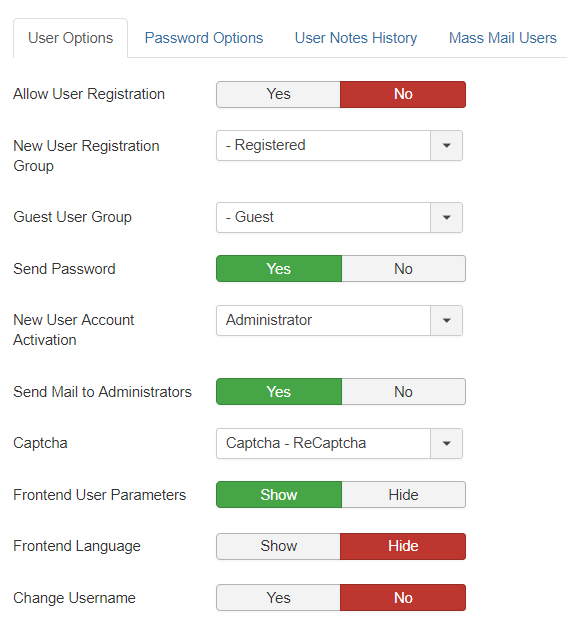Image resolution: width=567 pixels, height=643 pixels.
Task: Open the 'Captcha - ReCaptcha' select box
Action: tap(339, 443)
